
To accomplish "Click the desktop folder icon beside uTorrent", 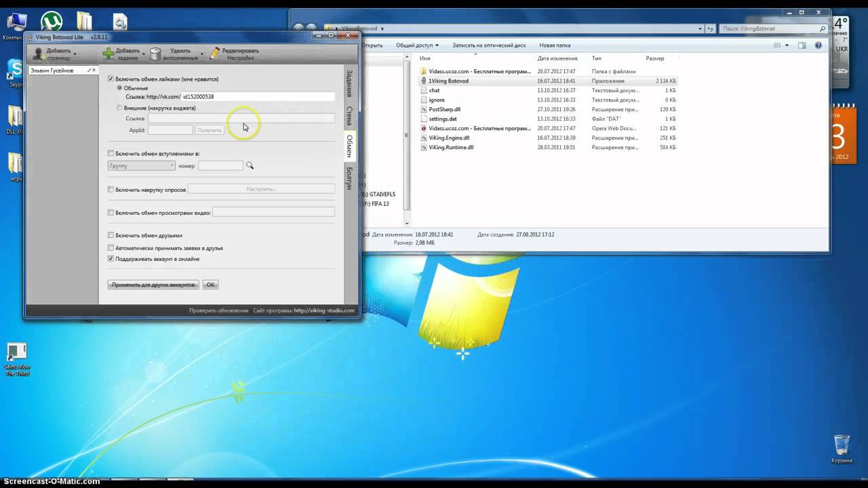I will pos(84,22).
